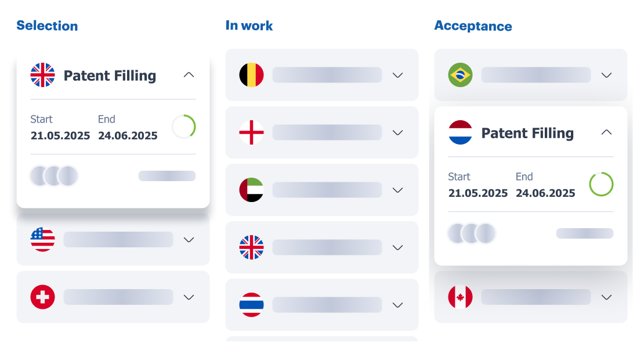Click the Belgium flag icon

click(x=251, y=75)
